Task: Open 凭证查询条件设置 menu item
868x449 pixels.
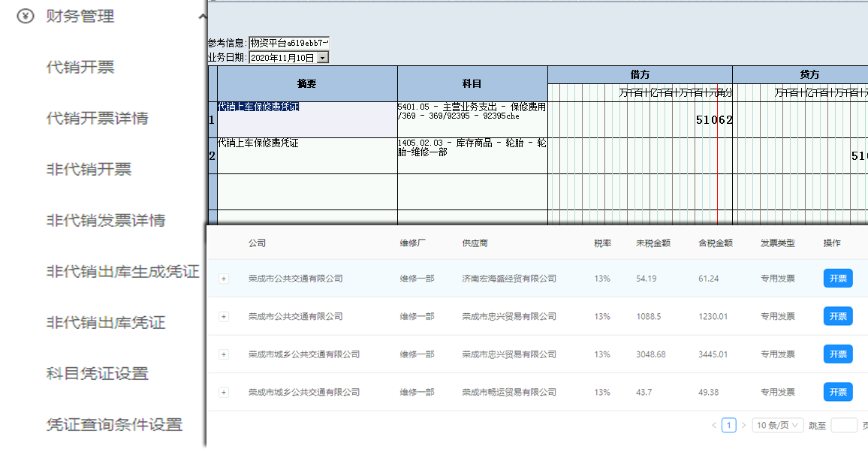Action: pyautogui.click(x=114, y=425)
